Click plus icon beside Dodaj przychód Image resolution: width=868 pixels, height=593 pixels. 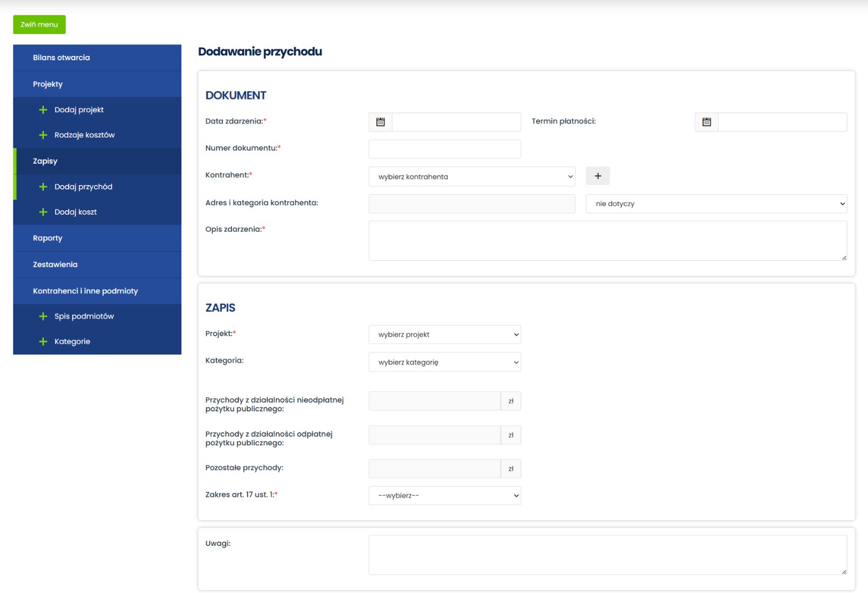coord(43,187)
